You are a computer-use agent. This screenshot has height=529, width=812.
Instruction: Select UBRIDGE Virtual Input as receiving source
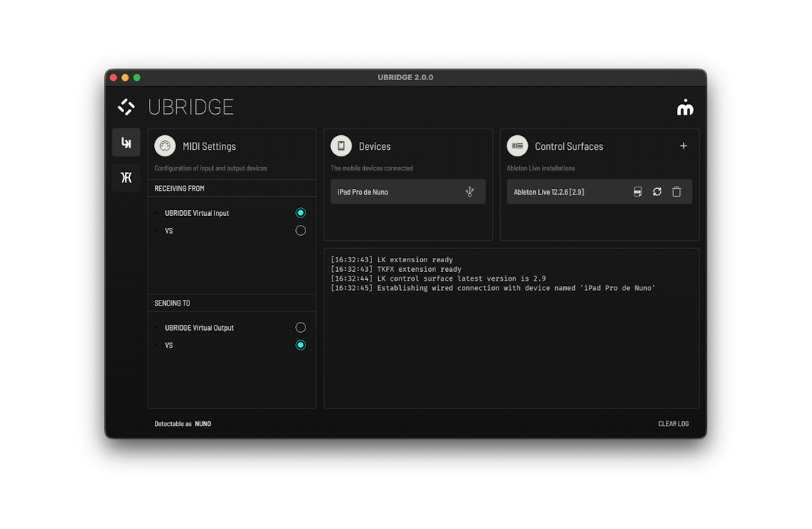300,213
